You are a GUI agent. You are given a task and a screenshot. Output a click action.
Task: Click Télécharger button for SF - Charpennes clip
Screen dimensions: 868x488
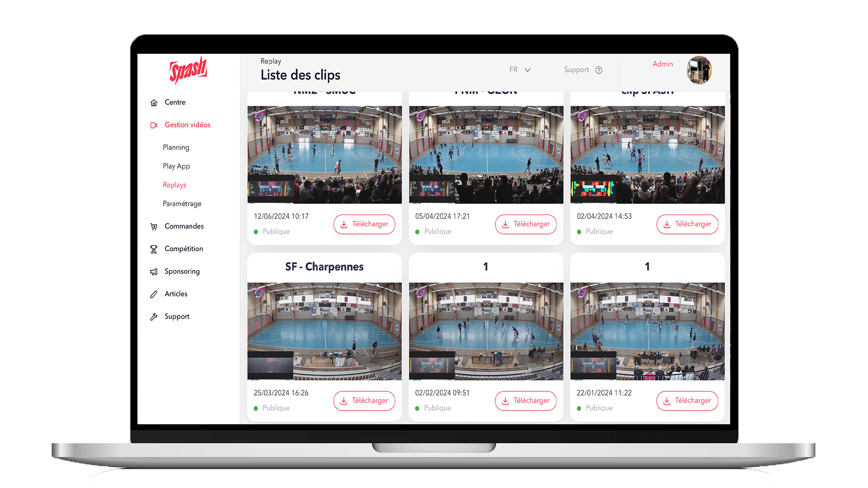click(x=364, y=400)
